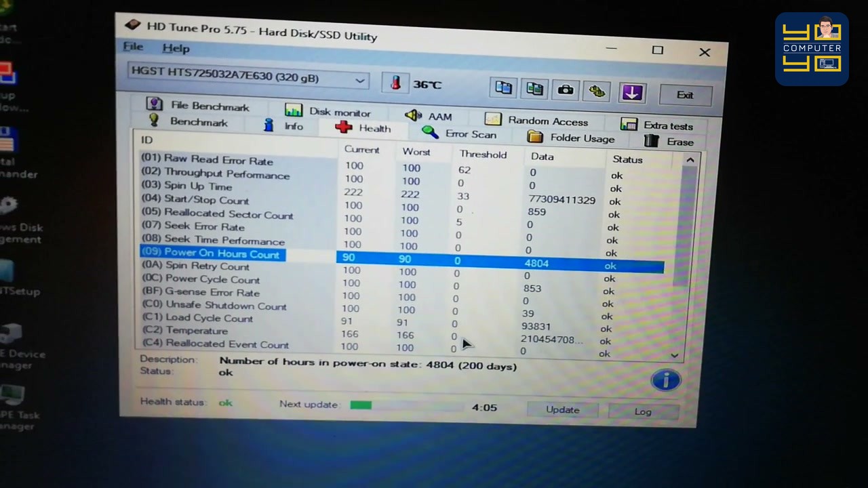Click the thermometer temperature icon
Viewport: 868px width, 488px height.
tap(395, 83)
